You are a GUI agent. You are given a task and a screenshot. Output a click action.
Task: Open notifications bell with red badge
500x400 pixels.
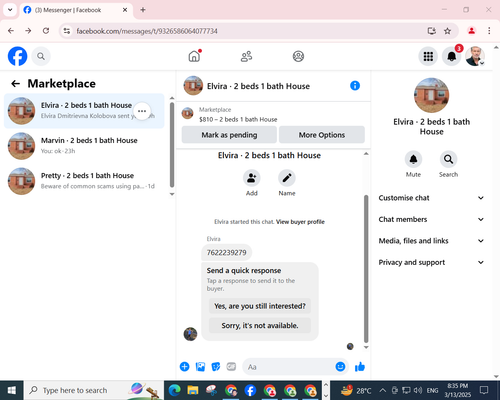452,56
